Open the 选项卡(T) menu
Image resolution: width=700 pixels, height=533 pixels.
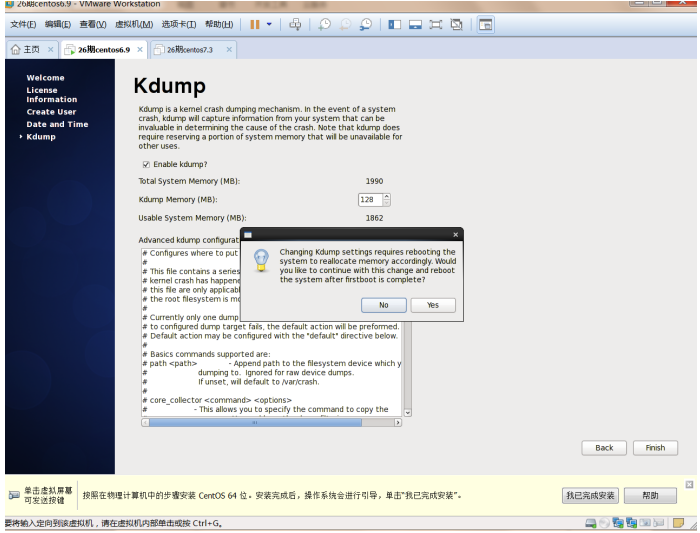pyautogui.click(x=179, y=25)
